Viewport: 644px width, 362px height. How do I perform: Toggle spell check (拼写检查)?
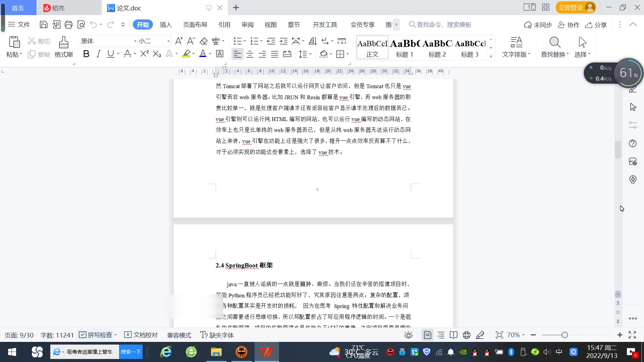97,335
